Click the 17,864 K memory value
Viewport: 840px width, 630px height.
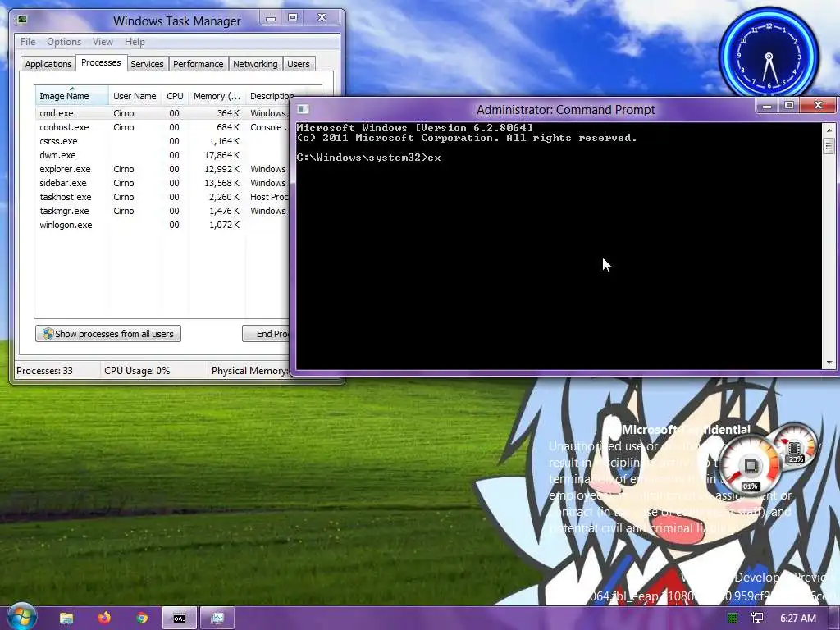[x=221, y=155]
